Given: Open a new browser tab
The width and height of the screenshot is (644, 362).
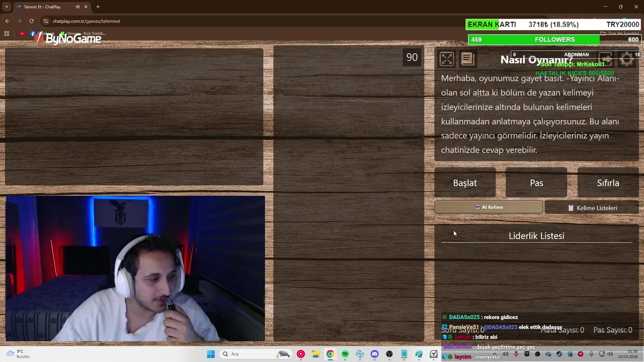Looking at the screenshot, I should 98,7.
